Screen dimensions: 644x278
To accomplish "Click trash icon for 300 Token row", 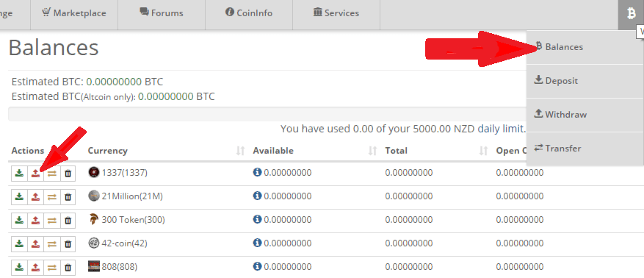I will [x=68, y=221].
